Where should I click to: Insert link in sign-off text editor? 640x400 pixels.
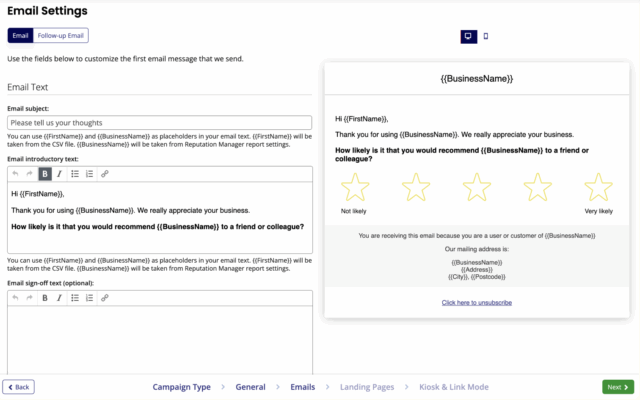pos(105,298)
